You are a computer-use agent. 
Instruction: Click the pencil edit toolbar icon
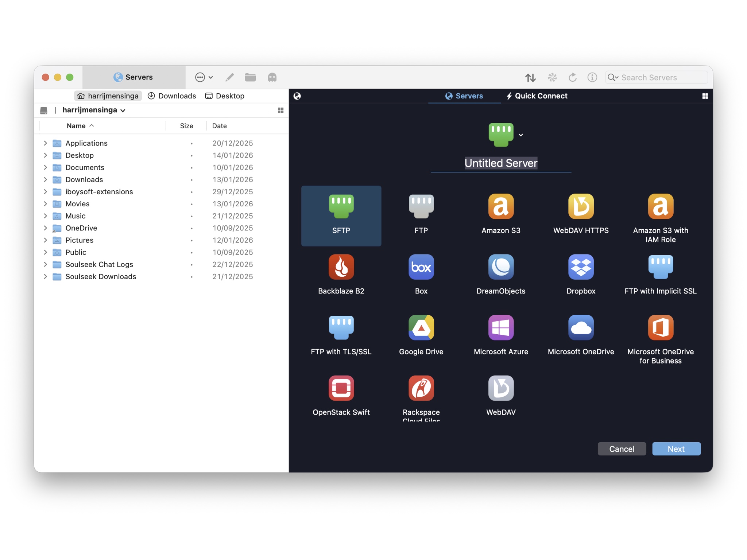pos(229,77)
